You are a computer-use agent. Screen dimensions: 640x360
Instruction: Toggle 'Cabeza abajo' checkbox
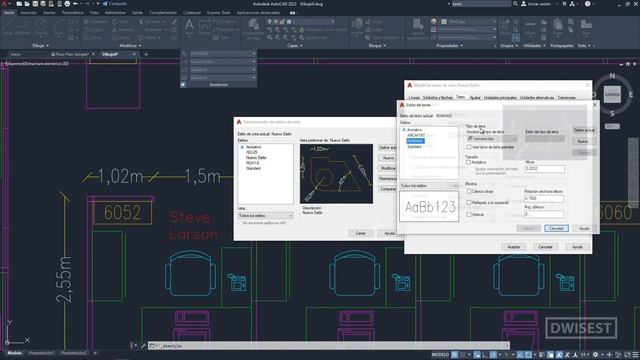(469, 191)
